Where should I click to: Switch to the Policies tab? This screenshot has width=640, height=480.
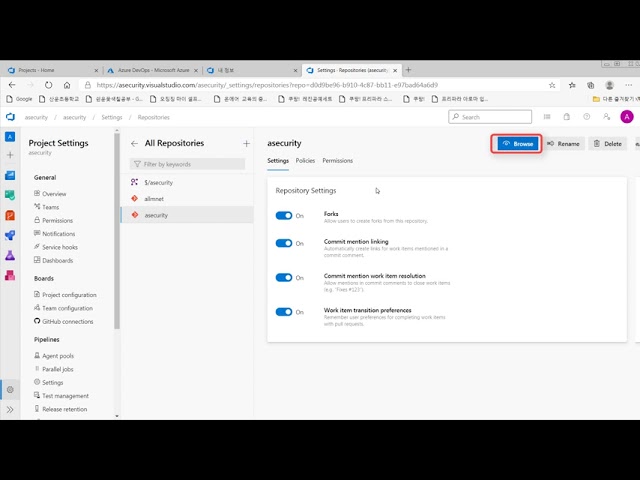pyautogui.click(x=305, y=160)
